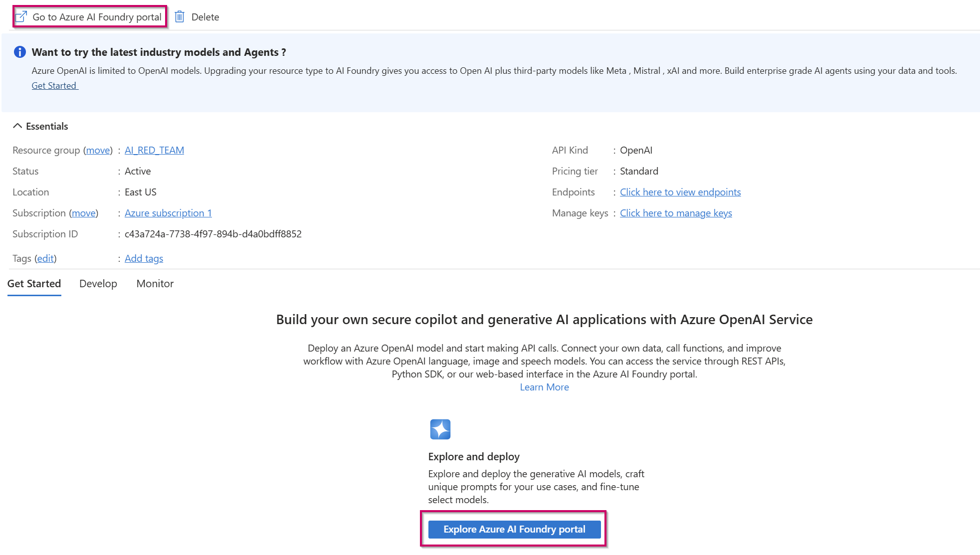Click move link next to Resource group
The height and width of the screenshot is (555, 980).
98,150
